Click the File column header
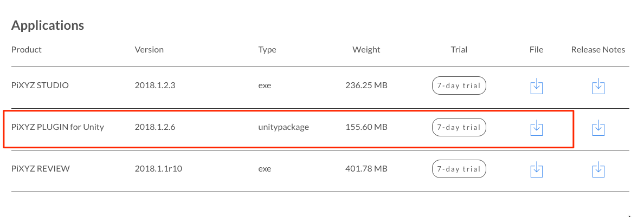This screenshot has height=217, width=644. 536,50
